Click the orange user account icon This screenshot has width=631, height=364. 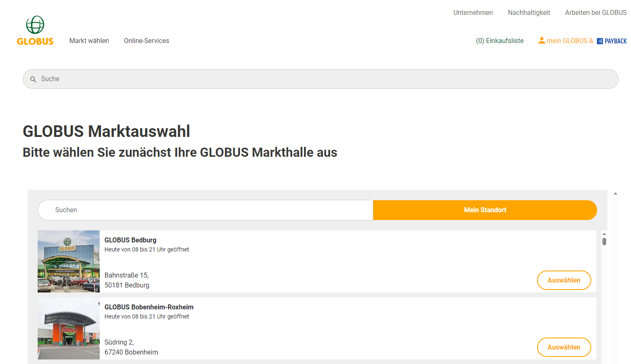coord(542,41)
